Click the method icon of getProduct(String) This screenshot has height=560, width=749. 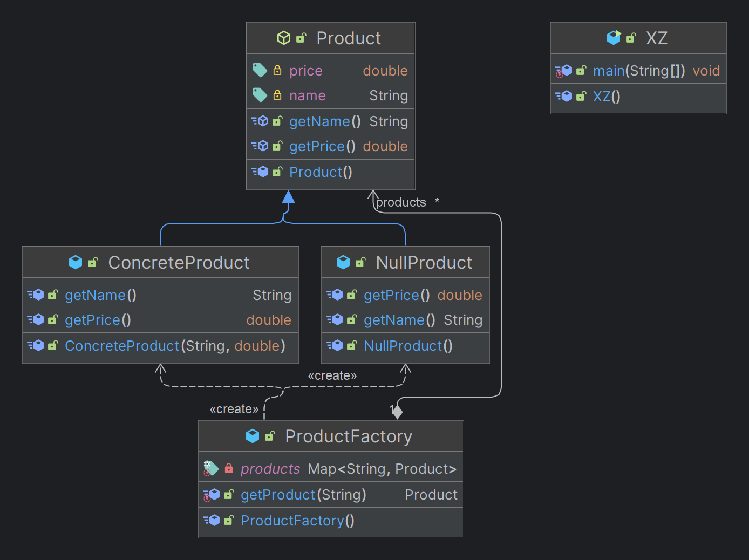click(x=212, y=494)
